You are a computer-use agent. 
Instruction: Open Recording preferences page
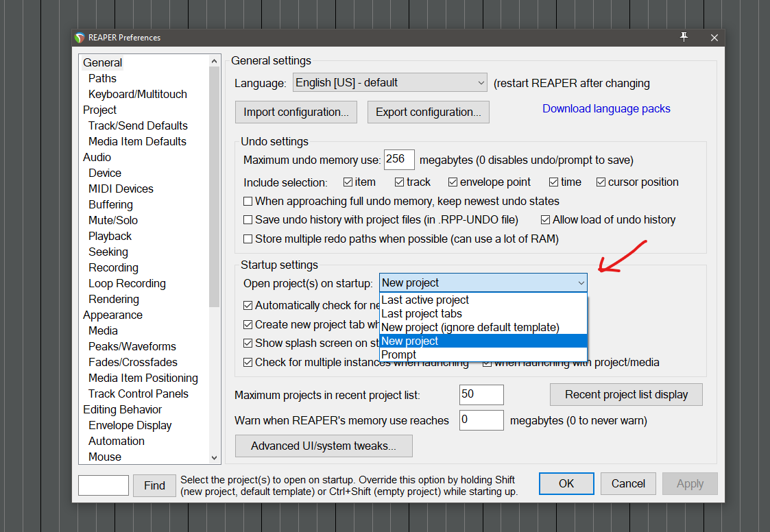tap(113, 268)
